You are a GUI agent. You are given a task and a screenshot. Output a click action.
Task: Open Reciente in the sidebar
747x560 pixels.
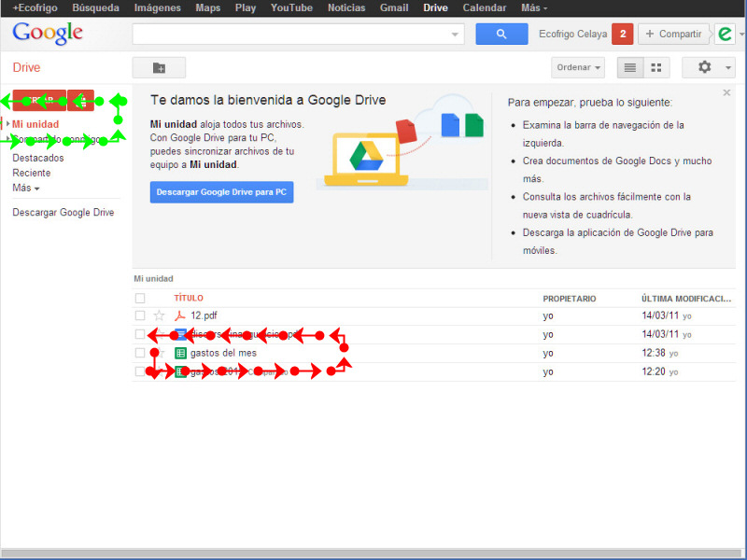[x=32, y=173]
